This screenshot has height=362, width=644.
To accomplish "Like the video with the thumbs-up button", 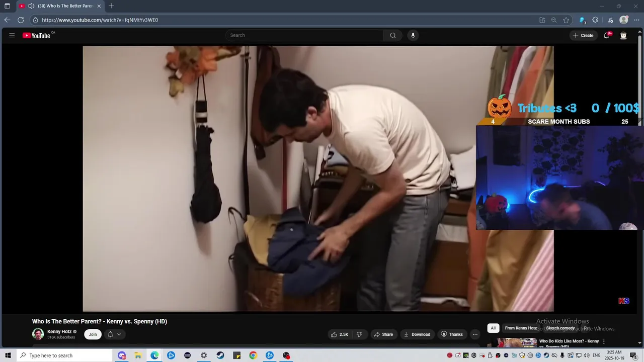I will pos(340,334).
